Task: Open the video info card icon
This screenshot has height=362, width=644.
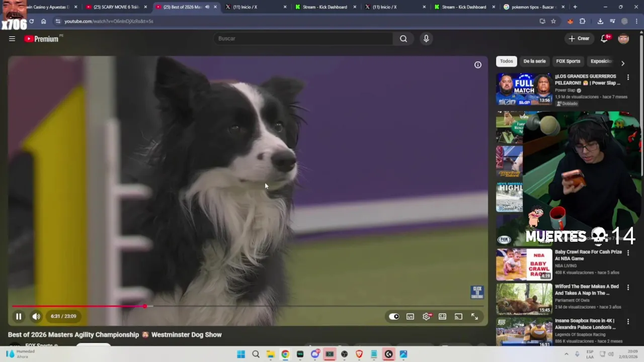Action: (x=478, y=65)
